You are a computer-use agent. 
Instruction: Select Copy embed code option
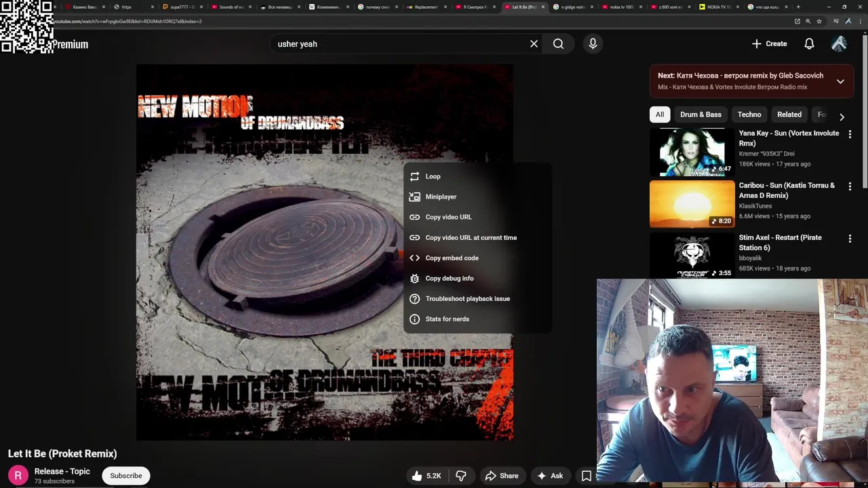pyautogui.click(x=477, y=258)
